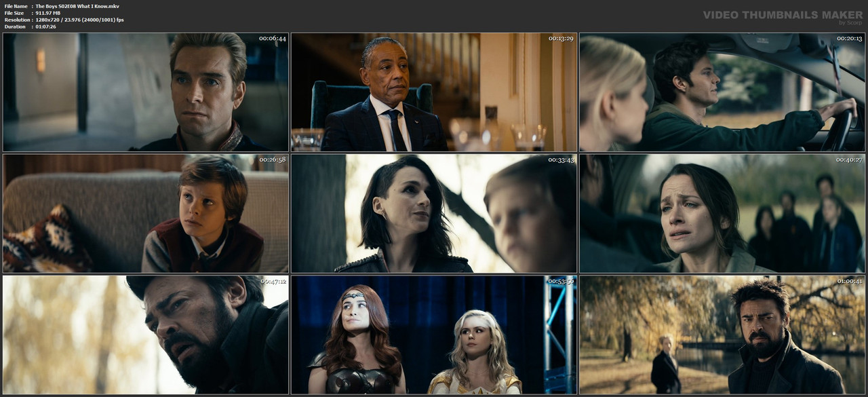Open the thumbnail at 00:33:43
This screenshot has height=397, width=868.
pyautogui.click(x=434, y=214)
